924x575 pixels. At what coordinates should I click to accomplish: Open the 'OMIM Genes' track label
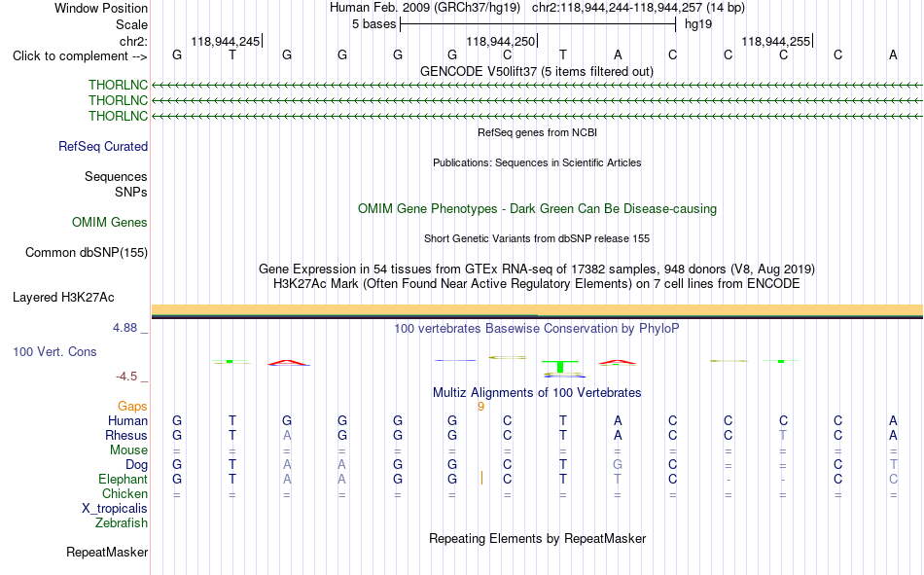[110, 223]
